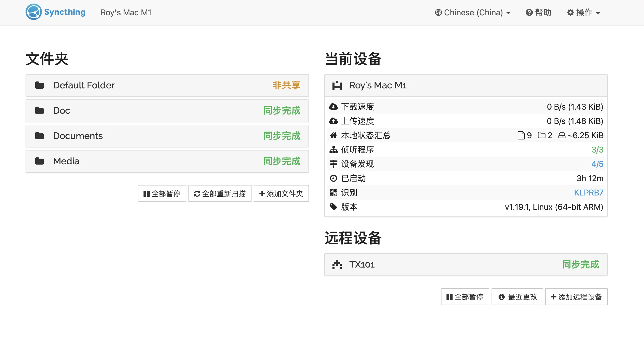Screen dimensions: 644x347
Task: Open the Chinese (China) language dropdown
Action: 473,13
